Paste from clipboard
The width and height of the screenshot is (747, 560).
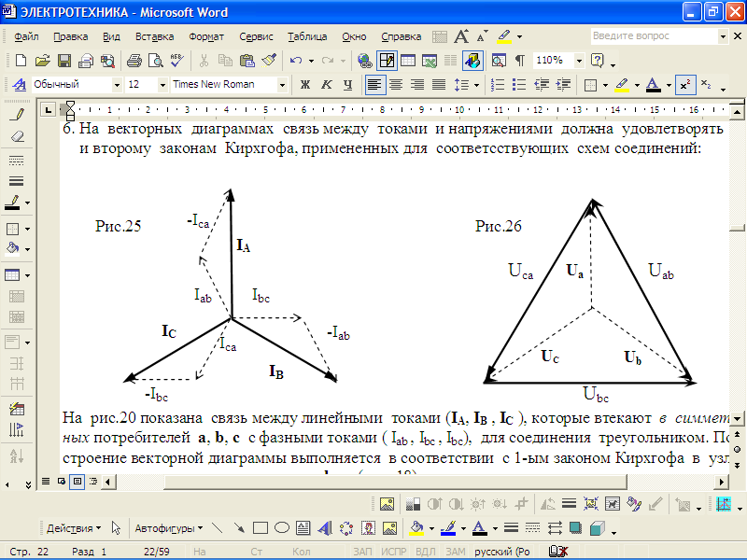(247, 61)
